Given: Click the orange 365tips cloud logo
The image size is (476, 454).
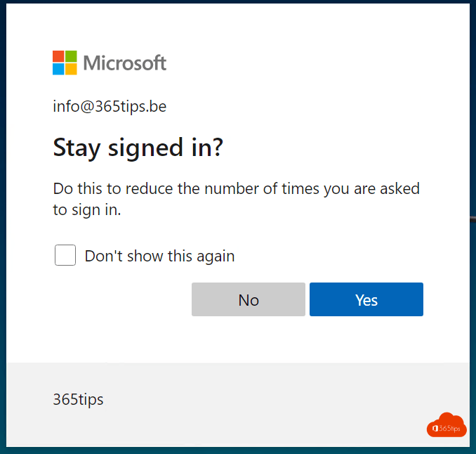Looking at the screenshot, I should click(x=446, y=424).
